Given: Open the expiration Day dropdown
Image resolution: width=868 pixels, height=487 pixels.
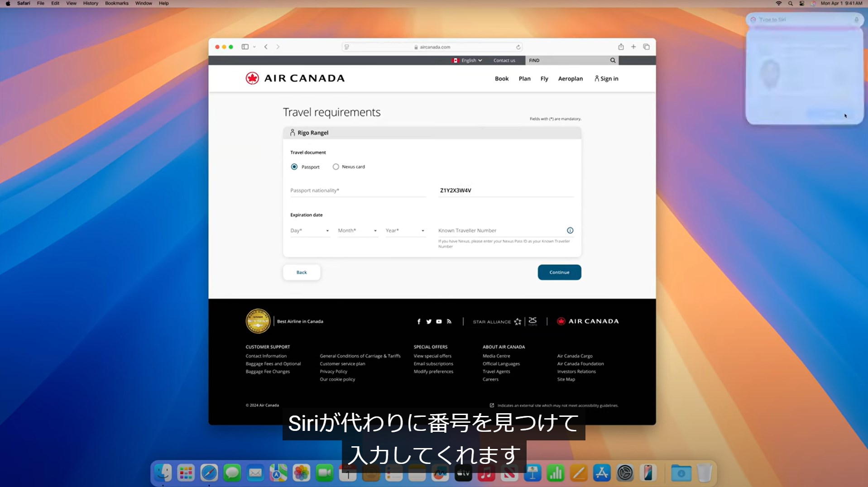Looking at the screenshot, I should pos(310,231).
